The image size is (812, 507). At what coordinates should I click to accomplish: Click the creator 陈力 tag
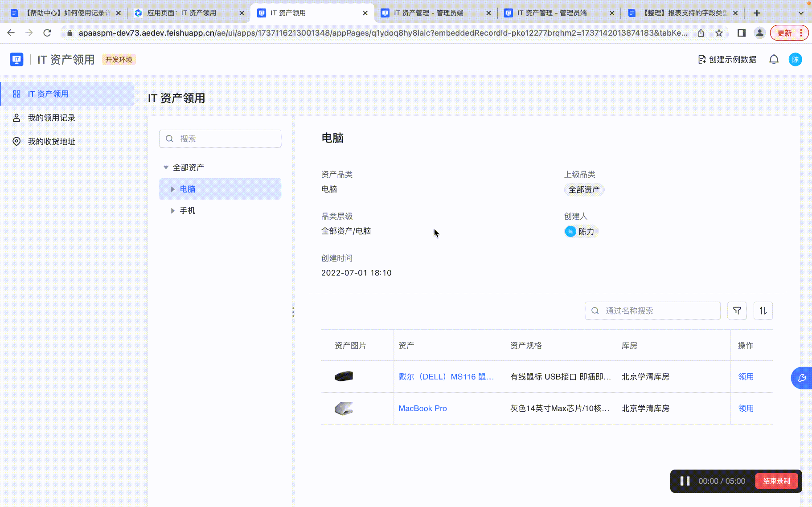pos(581,231)
